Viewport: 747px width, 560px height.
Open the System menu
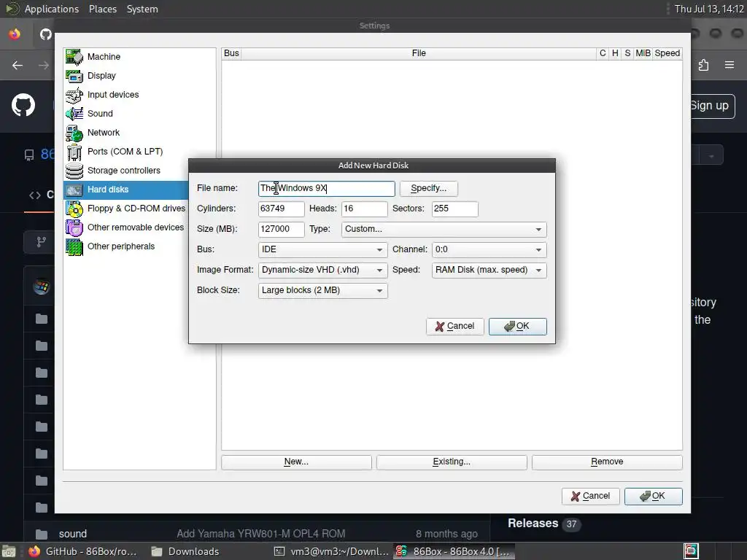click(142, 9)
